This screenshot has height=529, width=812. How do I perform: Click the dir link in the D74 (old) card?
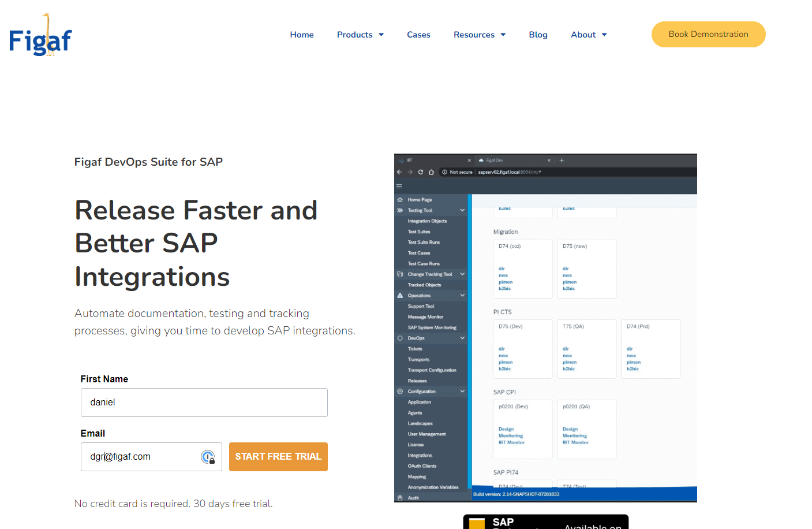pyautogui.click(x=502, y=269)
